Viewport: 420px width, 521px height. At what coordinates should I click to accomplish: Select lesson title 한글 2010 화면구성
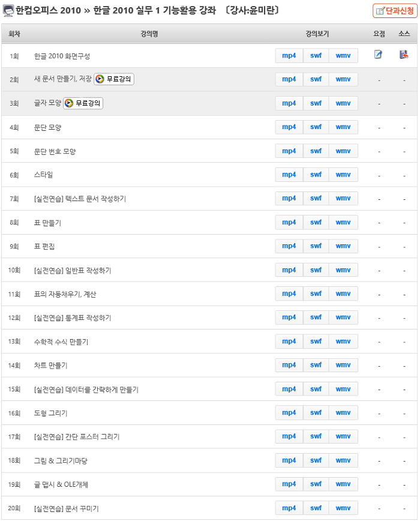(x=62, y=56)
